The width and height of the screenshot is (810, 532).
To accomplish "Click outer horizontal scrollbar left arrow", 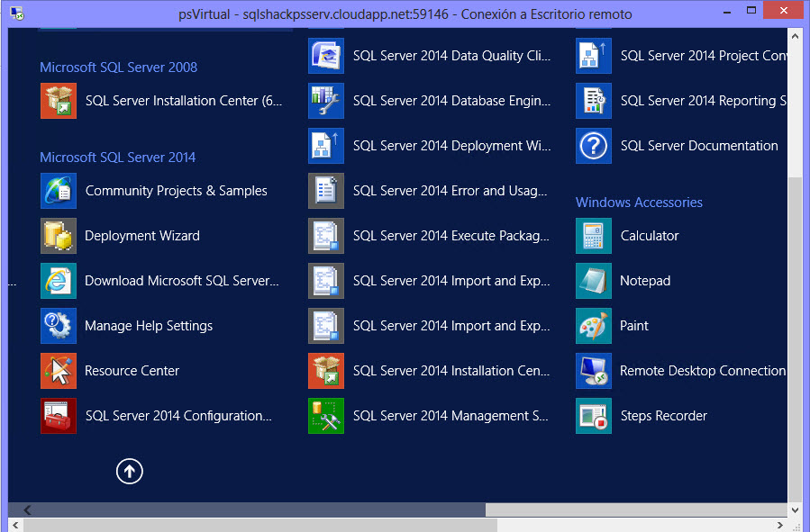I will (15, 526).
